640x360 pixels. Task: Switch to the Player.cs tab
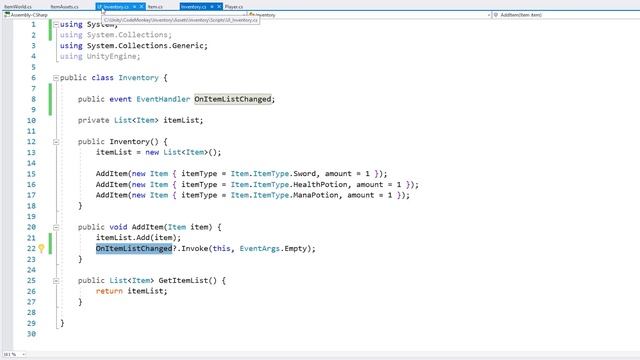(234, 7)
